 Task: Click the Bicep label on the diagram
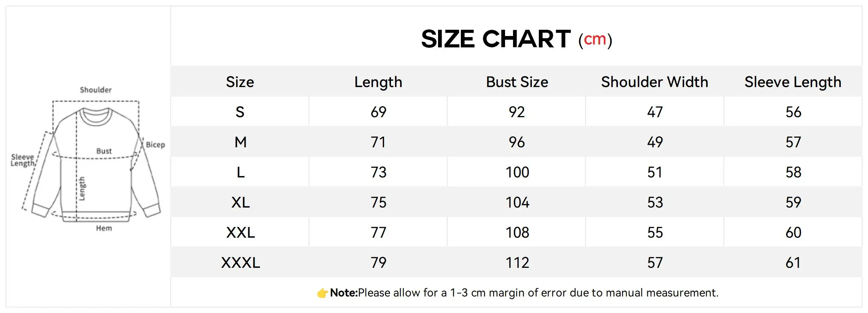point(155,145)
